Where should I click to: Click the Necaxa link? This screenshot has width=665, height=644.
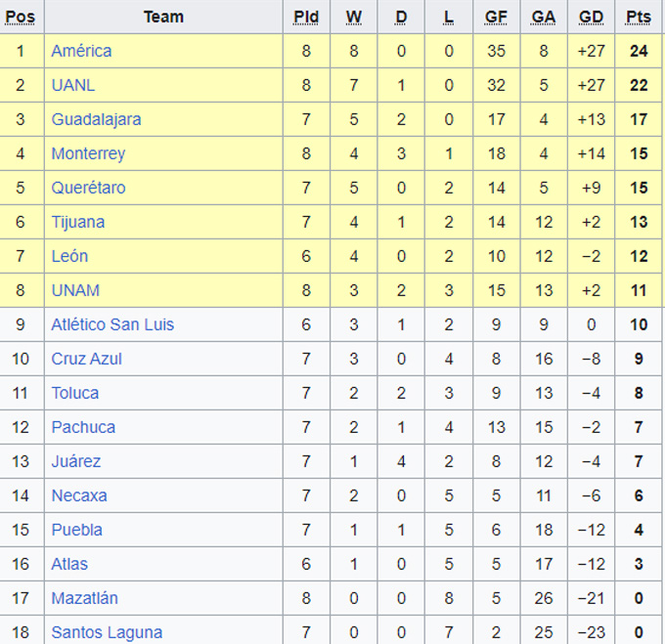(79, 495)
